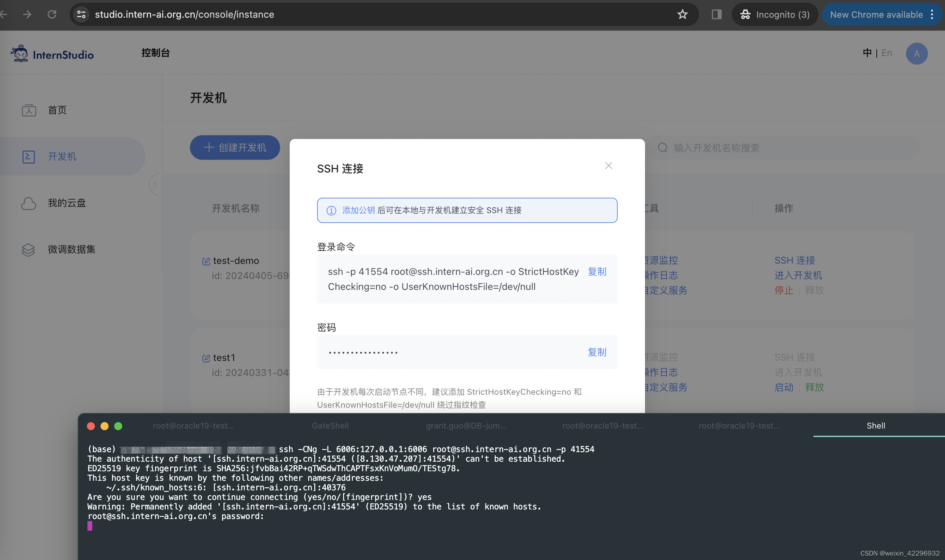945x560 pixels.
Task: Open 微调数据集 dataset stack icon
Action: coord(29,249)
